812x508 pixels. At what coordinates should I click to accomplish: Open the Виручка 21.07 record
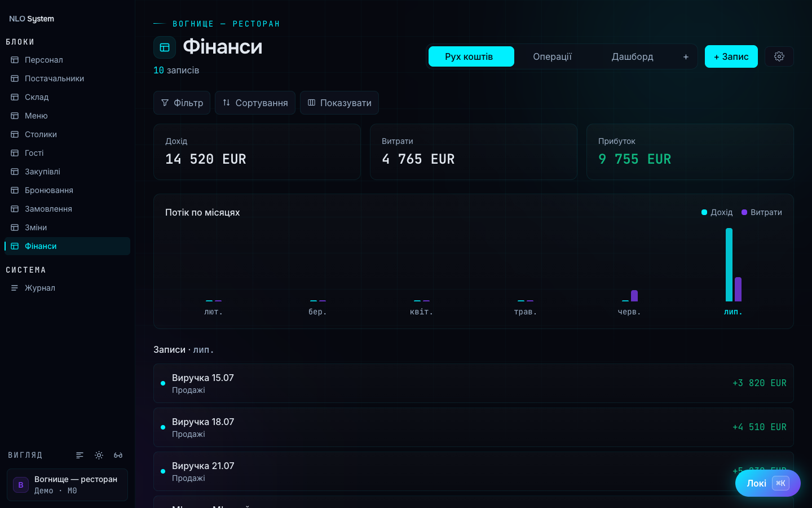pyautogui.click(x=474, y=471)
